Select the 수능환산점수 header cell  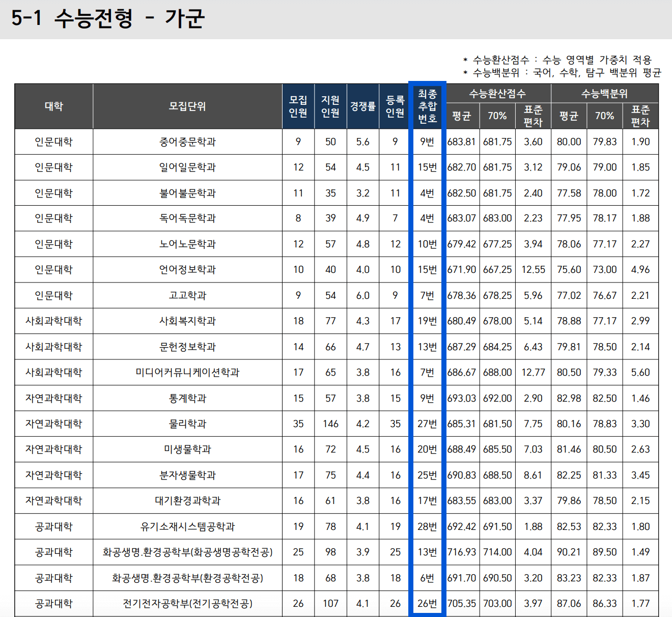[497, 94]
